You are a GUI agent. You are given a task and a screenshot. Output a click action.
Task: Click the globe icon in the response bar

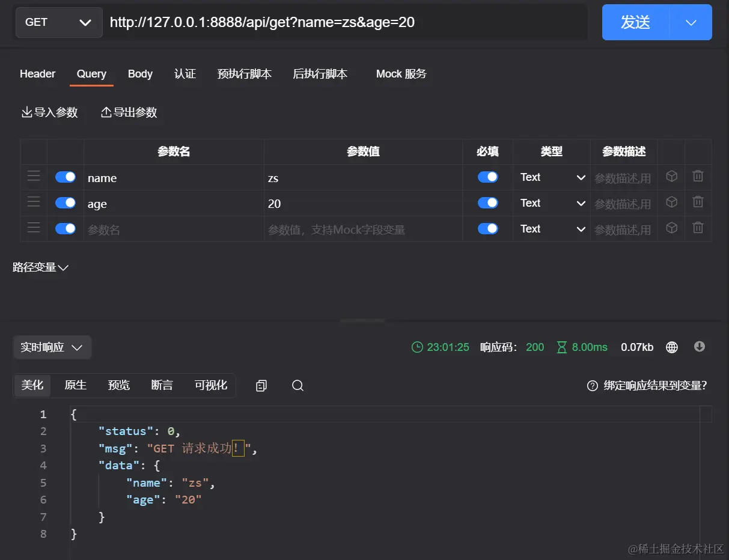coord(671,347)
